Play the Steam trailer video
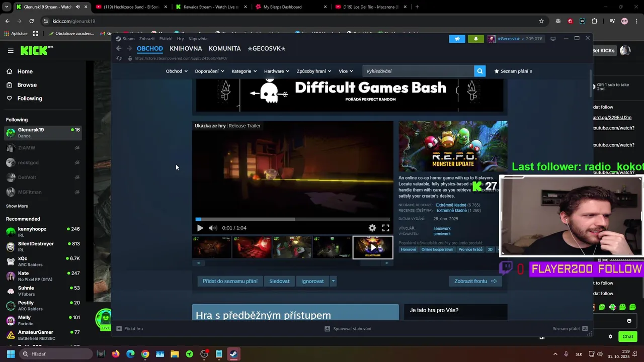 (200, 228)
